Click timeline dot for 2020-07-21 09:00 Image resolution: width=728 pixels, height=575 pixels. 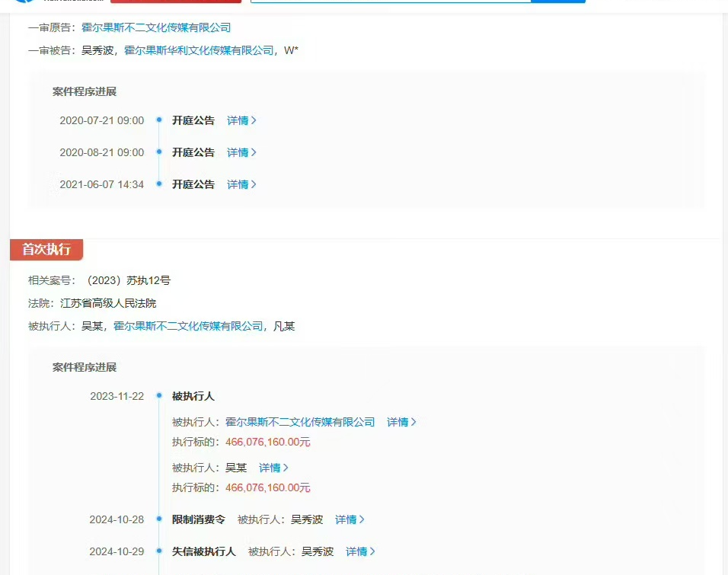point(159,120)
